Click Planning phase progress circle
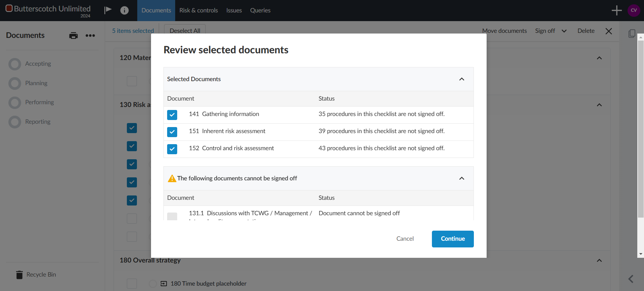Screen dimensions: 644x291 (x=15, y=83)
